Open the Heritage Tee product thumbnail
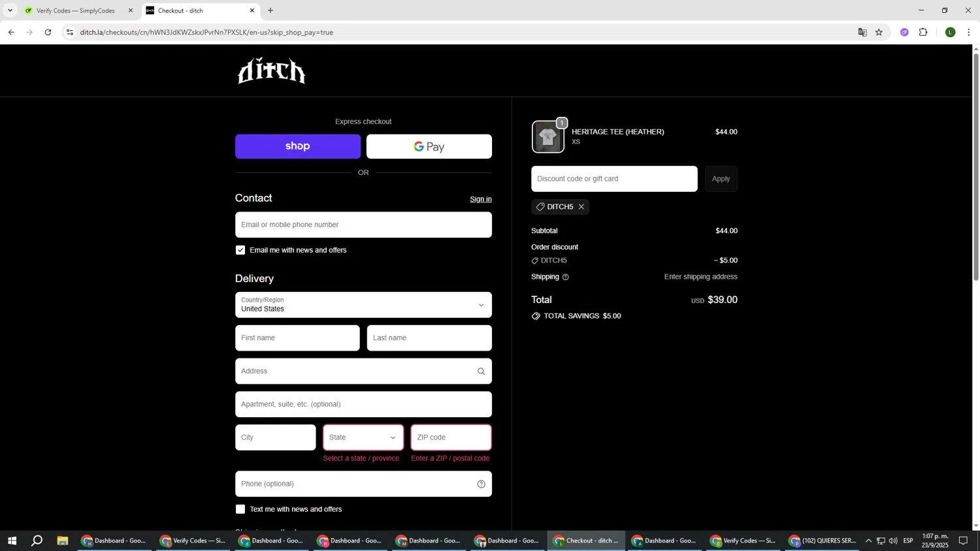 (547, 137)
